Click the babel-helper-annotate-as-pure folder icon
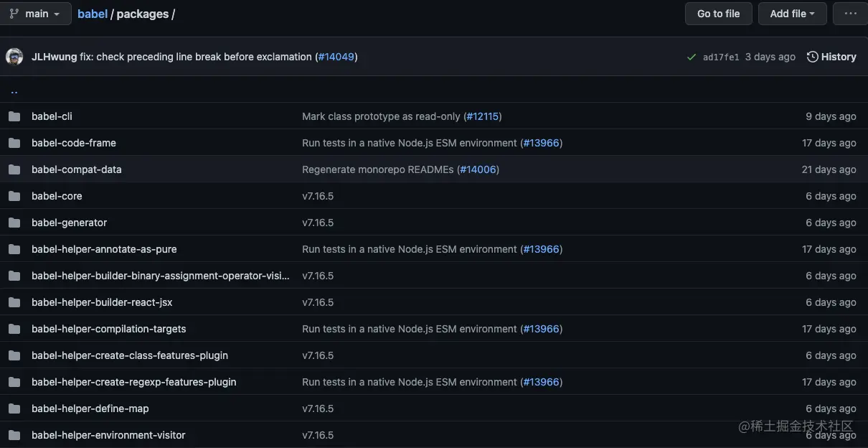The height and width of the screenshot is (448, 868). [x=14, y=249]
